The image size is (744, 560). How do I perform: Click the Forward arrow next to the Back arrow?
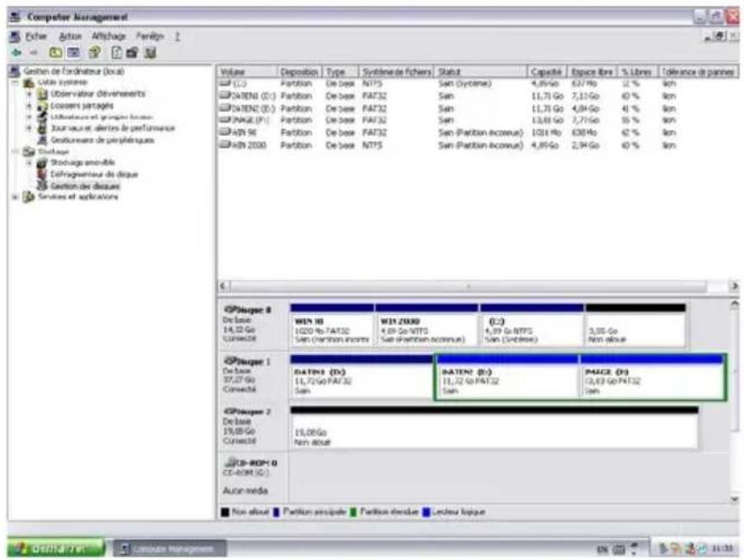tap(34, 52)
